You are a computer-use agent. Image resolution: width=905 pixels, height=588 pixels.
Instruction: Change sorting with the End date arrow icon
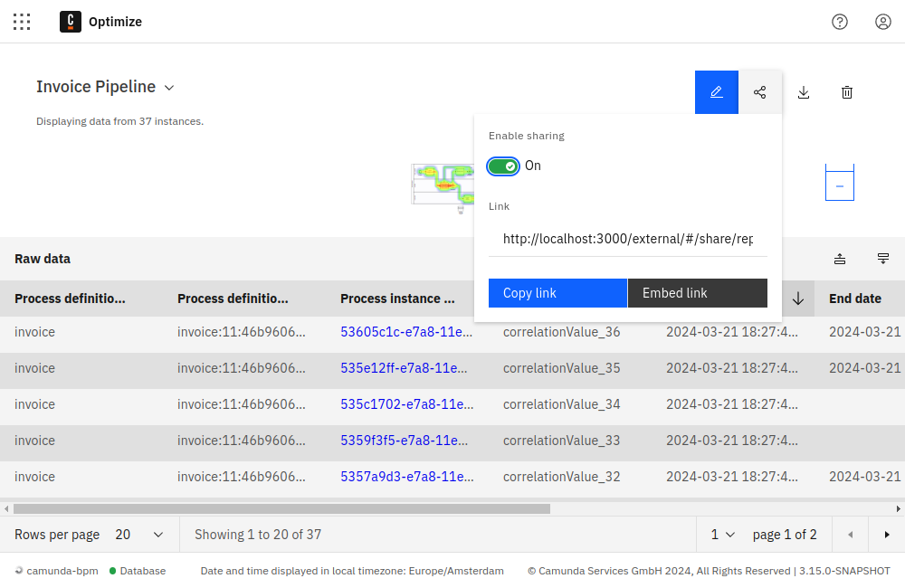click(796, 299)
